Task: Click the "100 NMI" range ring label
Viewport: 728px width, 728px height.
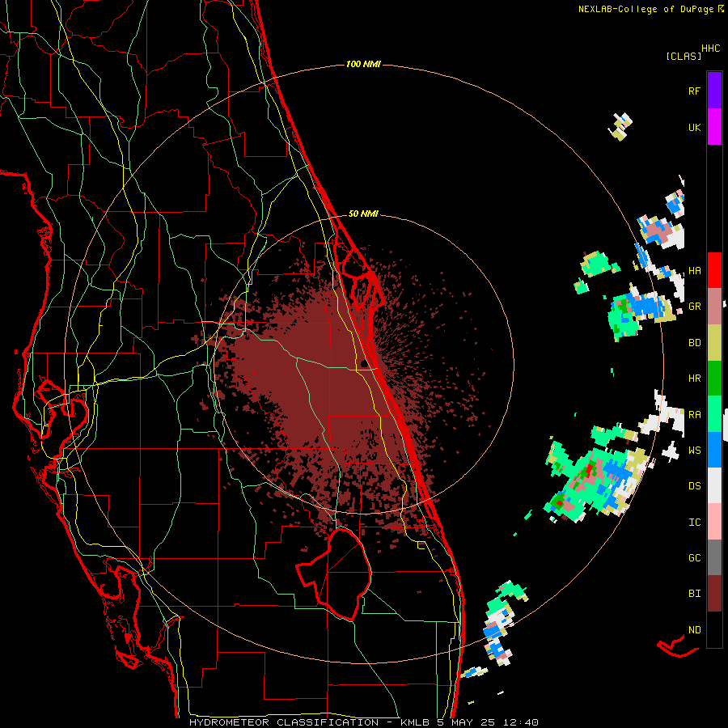Action: 363,64
